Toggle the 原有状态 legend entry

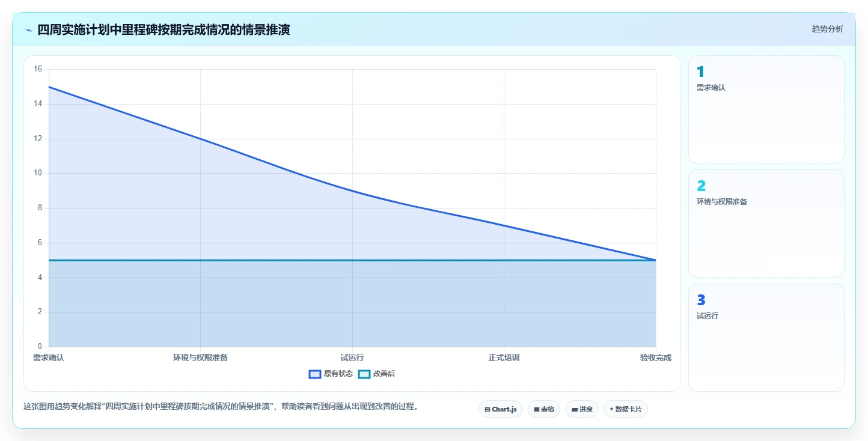[x=331, y=374]
